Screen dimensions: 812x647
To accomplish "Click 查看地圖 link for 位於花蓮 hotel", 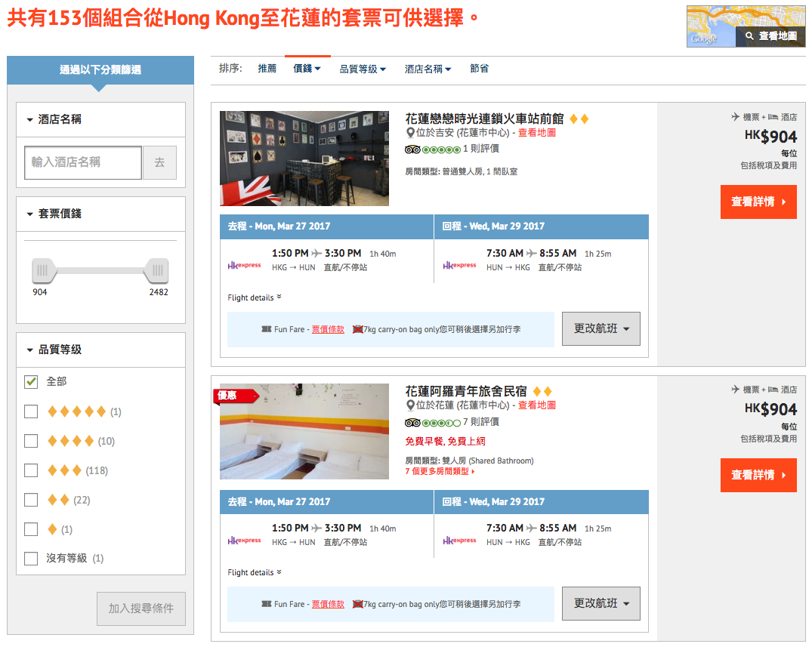I will click(x=537, y=405).
